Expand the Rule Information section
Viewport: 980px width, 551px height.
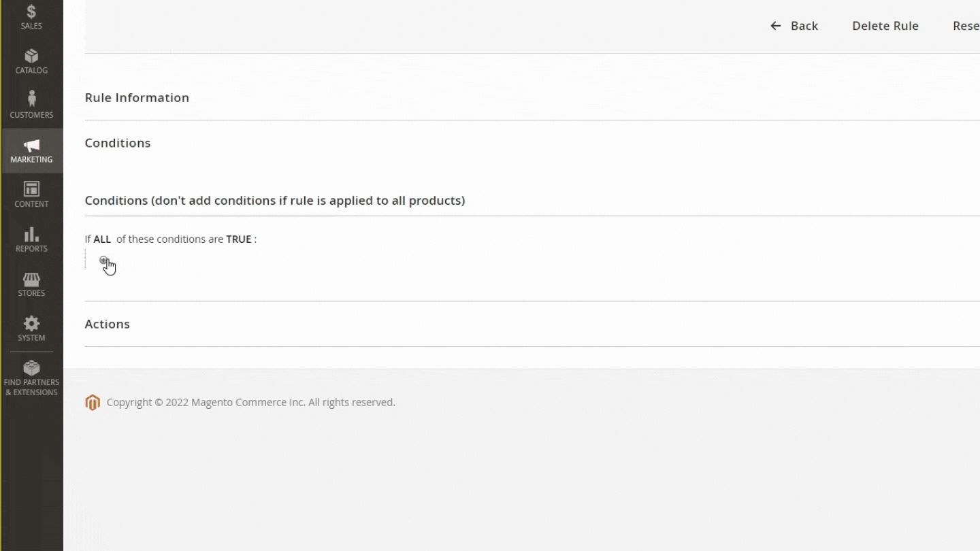point(137,97)
